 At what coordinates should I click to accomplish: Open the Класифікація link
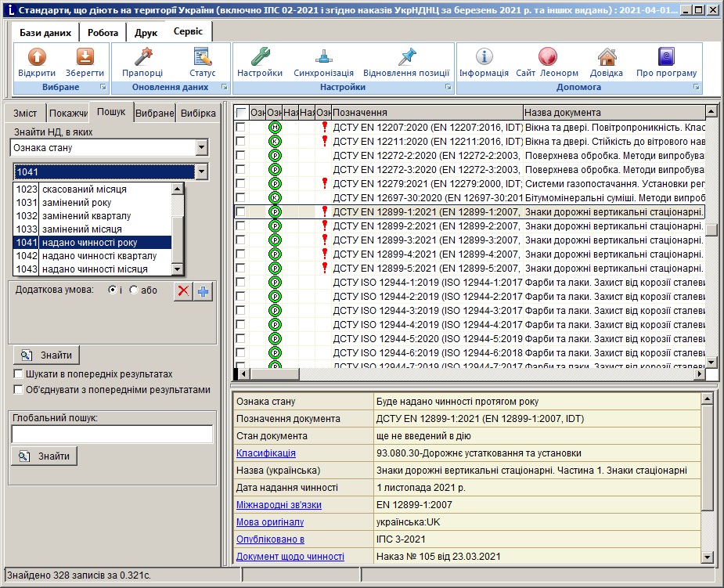tap(266, 453)
